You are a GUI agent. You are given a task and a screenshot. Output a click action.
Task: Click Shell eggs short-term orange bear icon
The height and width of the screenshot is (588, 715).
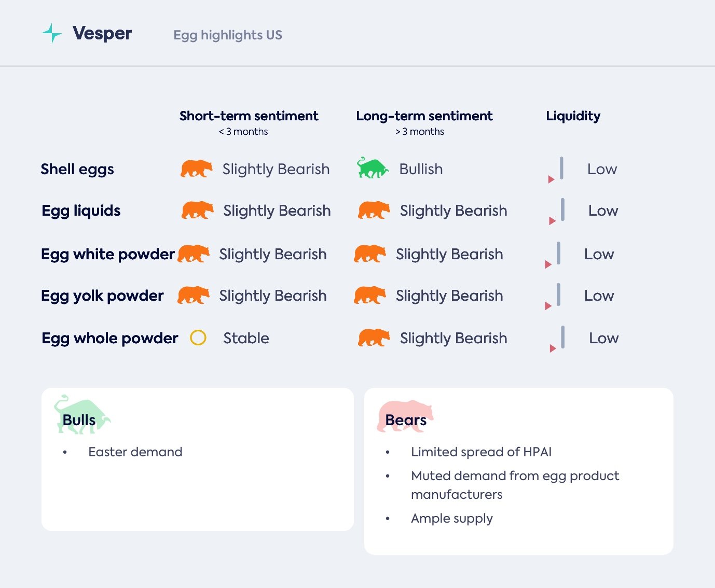point(196,169)
